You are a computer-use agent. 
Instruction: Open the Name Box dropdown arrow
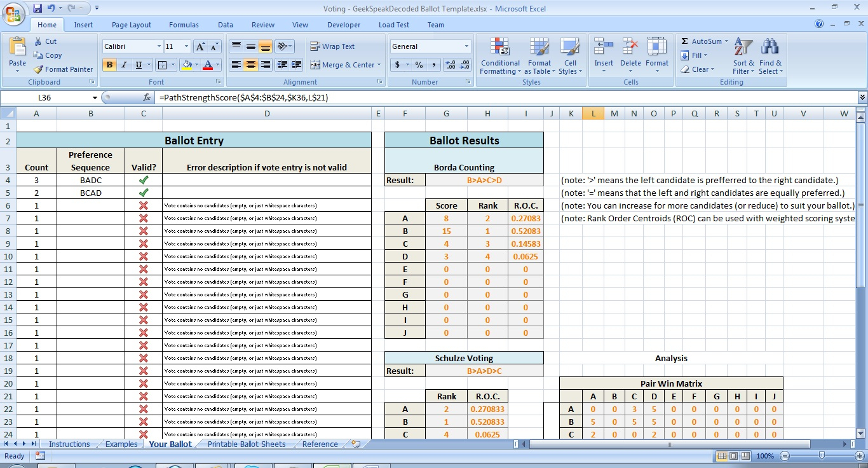point(95,98)
